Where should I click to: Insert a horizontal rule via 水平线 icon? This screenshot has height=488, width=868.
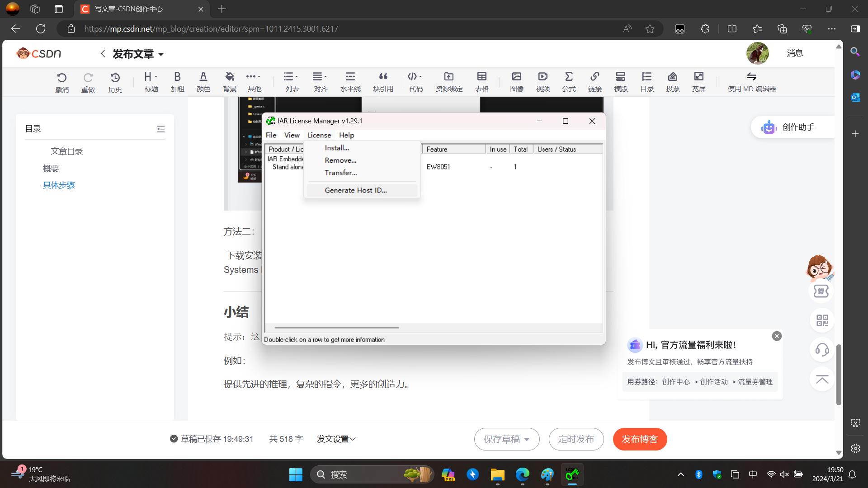(350, 81)
